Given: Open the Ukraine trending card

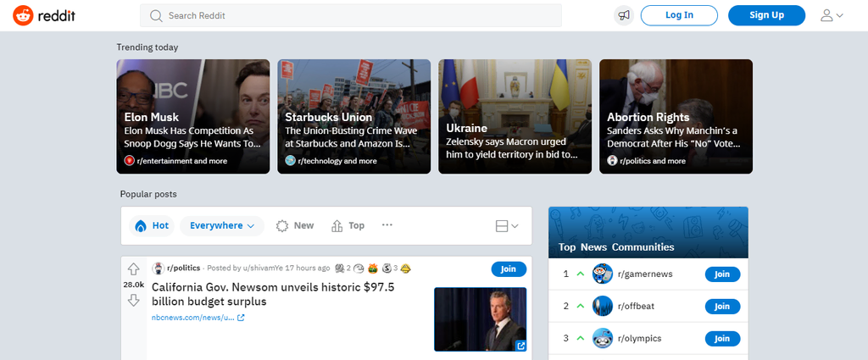Looking at the screenshot, I should pyautogui.click(x=515, y=117).
